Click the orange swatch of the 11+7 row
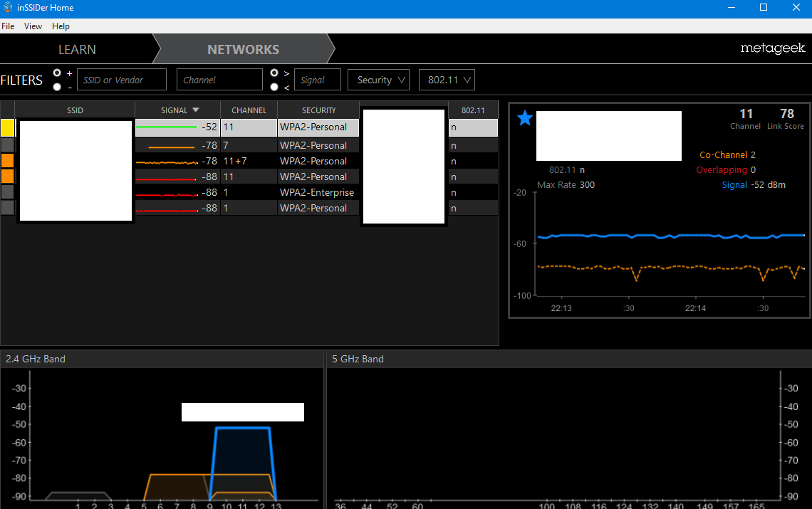The image size is (812, 509). [x=7, y=160]
